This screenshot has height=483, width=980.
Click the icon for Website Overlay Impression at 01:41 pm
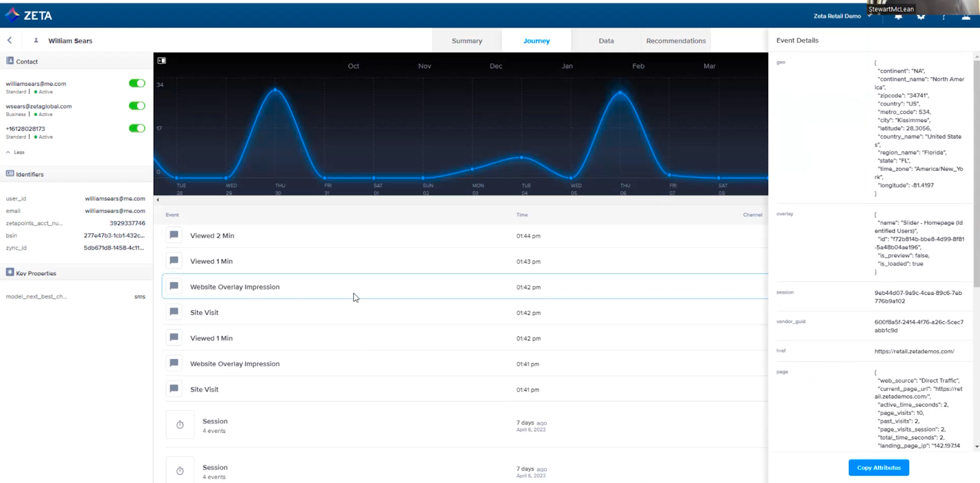[x=174, y=363]
